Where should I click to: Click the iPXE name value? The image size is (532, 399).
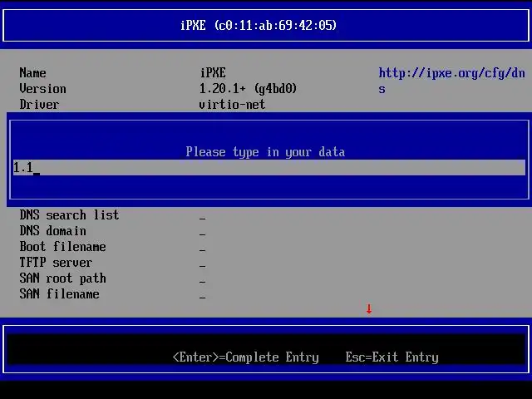pyautogui.click(x=213, y=73)
